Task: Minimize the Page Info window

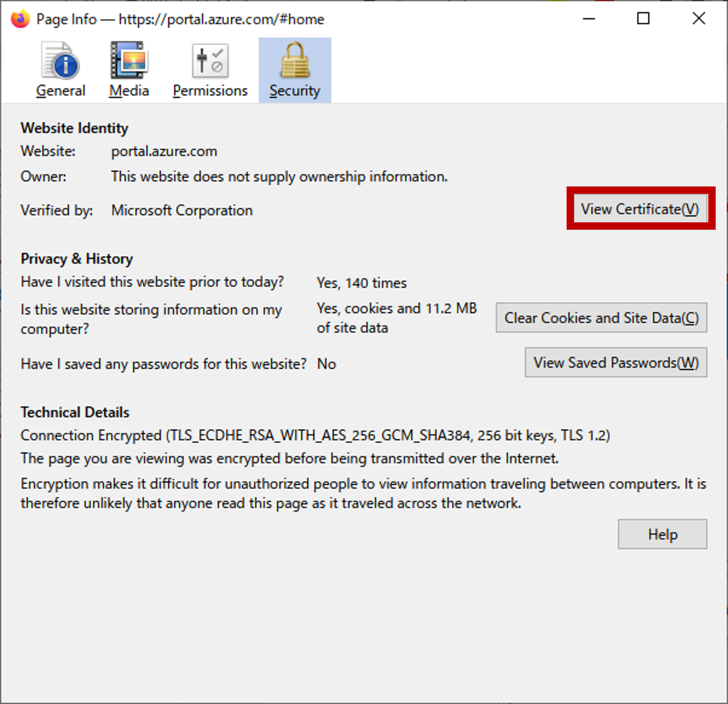Action: click(589, 19)
